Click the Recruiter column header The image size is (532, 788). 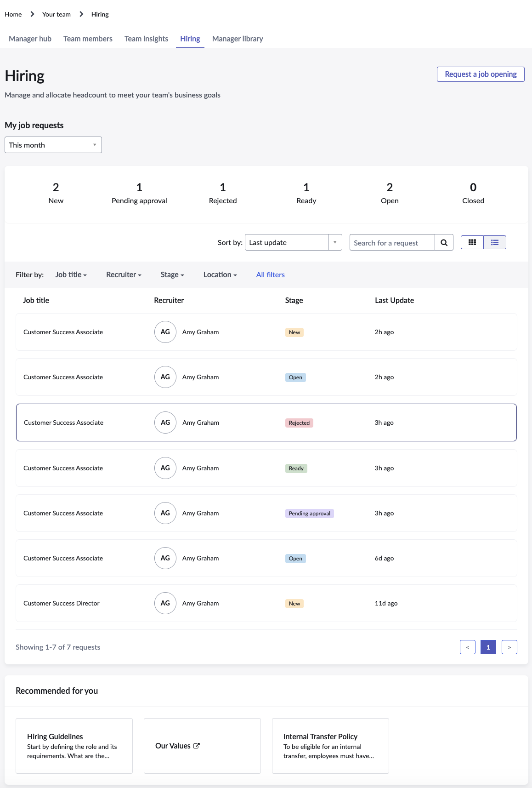tap(169, 300)
